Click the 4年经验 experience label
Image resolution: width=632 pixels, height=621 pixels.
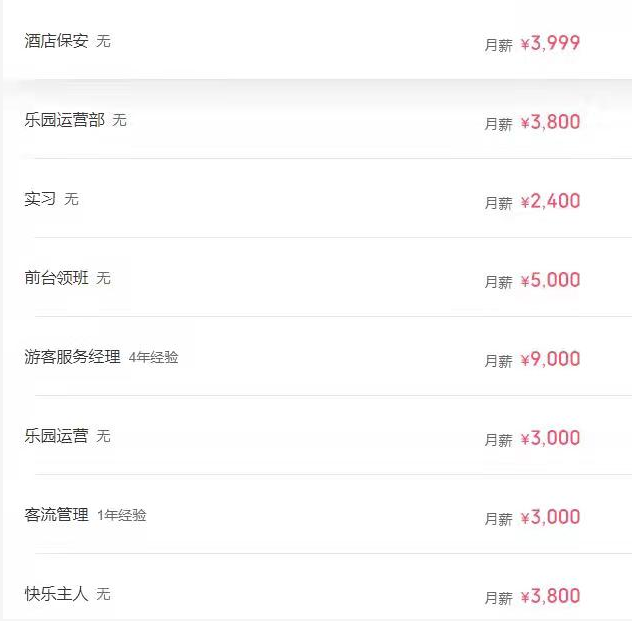point(154,358)
